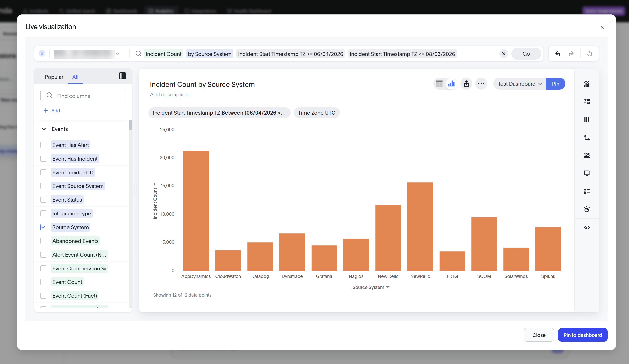Screen dimensions: 629x364
Task: Open the Test Dashboard dropdown
Action: pyautogui.click(x=520, y=84)
